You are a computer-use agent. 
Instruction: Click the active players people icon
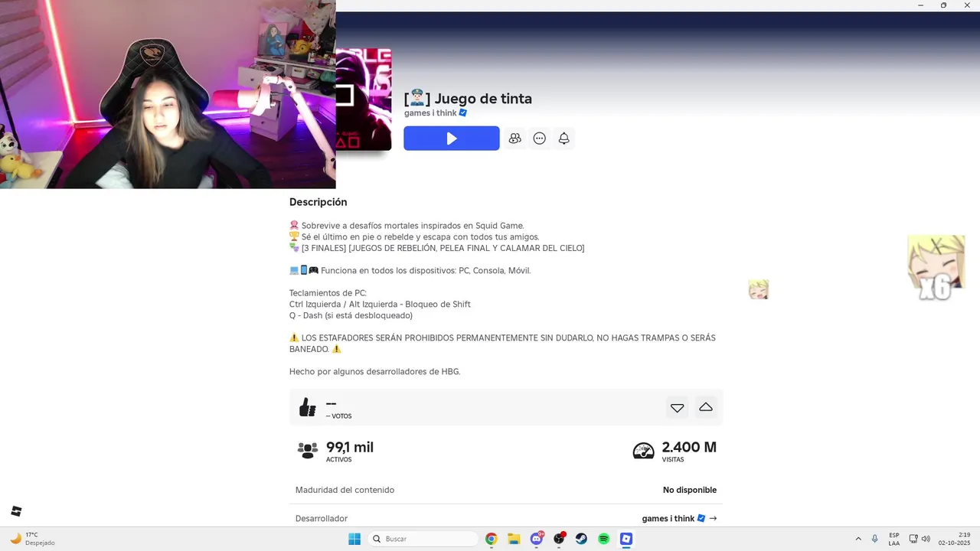(308, 451)
